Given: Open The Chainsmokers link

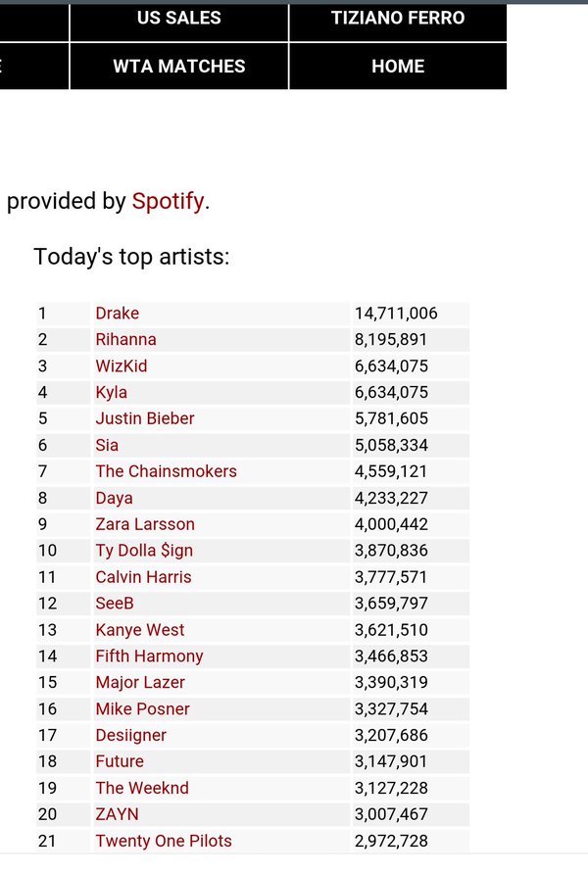Looking at the screenshot, I should tap(166, 471).
